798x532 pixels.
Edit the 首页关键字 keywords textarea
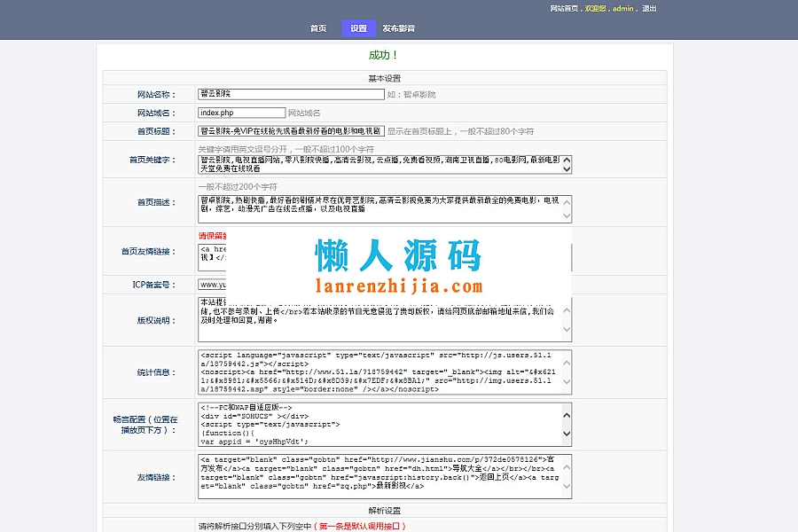pyautogui.click(x=385, y=164)
